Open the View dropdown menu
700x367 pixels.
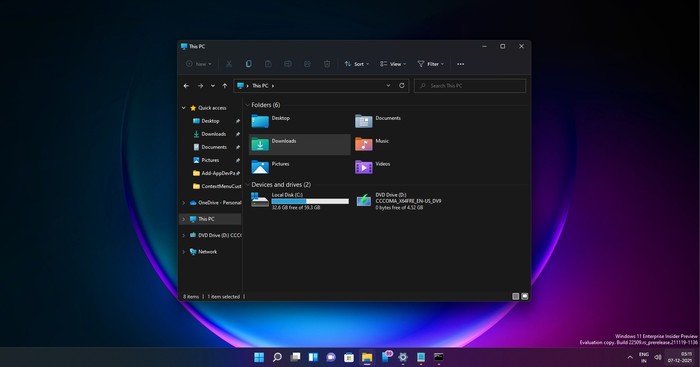point(393,64)
